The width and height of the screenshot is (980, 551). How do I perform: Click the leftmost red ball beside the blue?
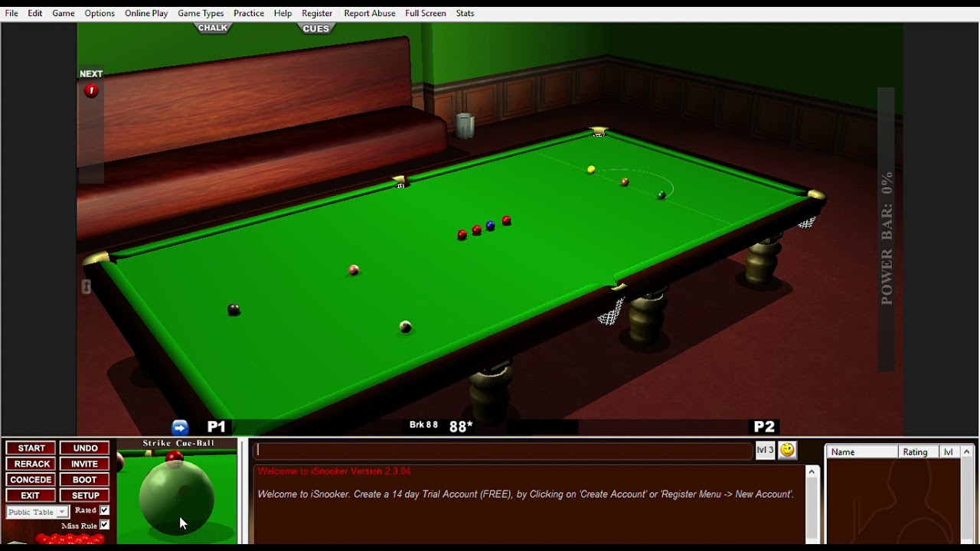462,235
